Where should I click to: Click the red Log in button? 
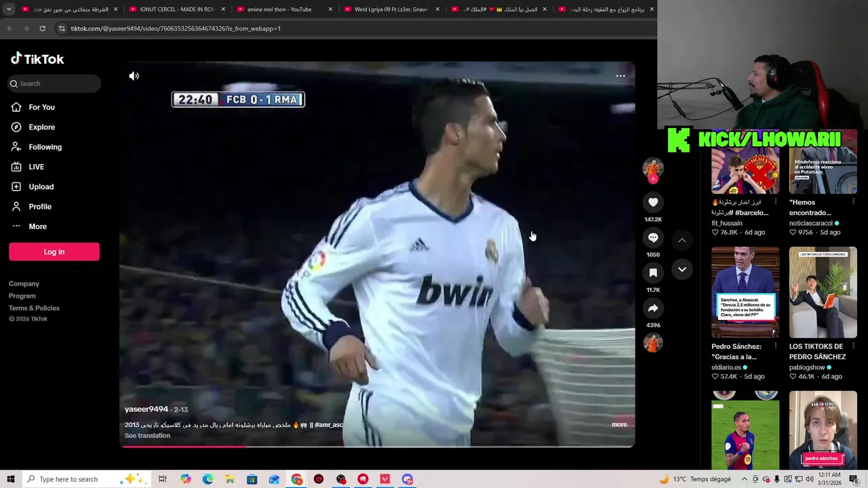coord(54,251)
